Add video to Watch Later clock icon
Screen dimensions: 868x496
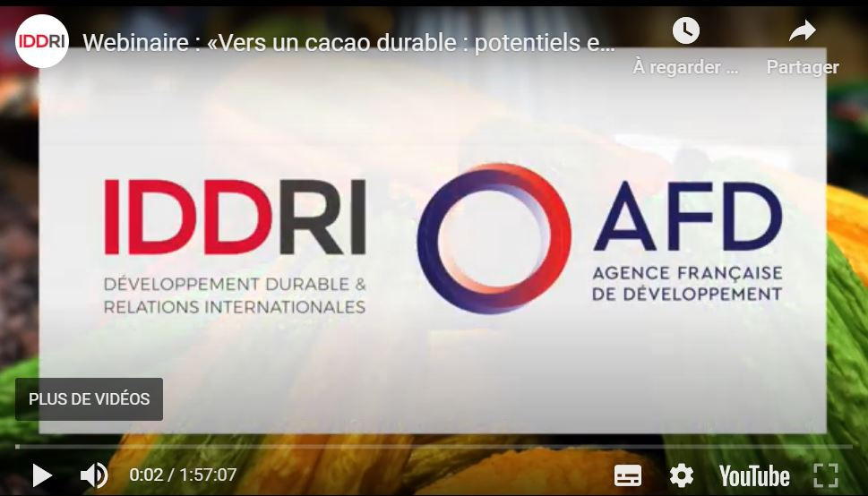[686, 30]
